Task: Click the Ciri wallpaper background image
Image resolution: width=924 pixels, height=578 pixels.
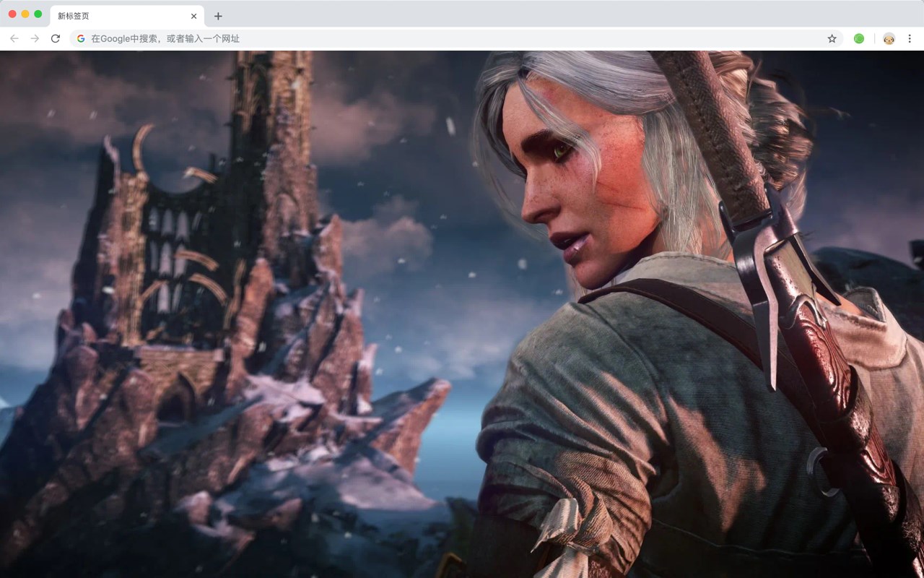Action: [462, 314]
